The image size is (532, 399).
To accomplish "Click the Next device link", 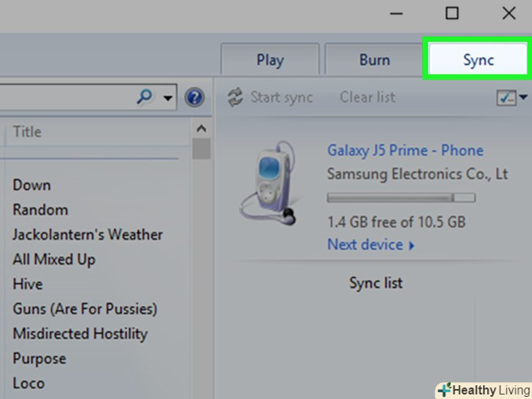I will point(365,244).
